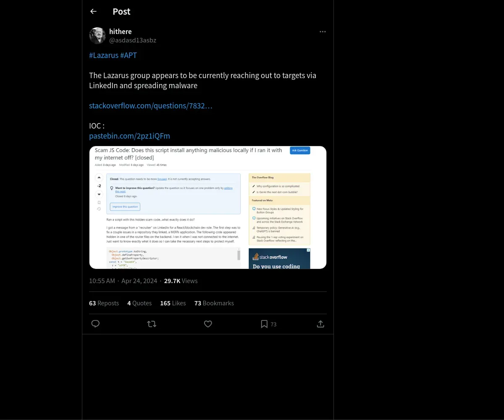
Task: Like the post with the heart icon
Action: click(208, 324)
